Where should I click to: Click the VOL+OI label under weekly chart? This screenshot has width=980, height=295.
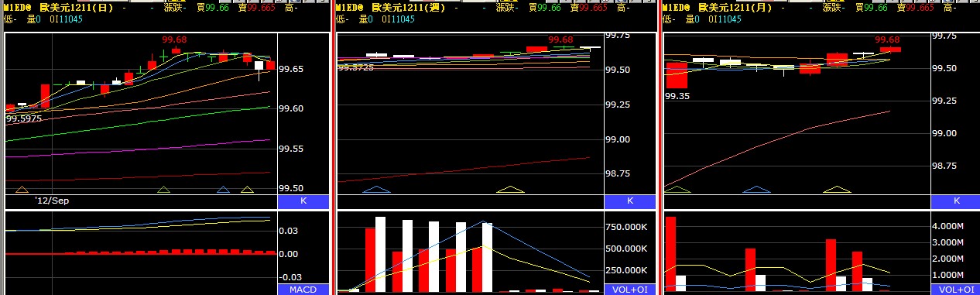630,290
